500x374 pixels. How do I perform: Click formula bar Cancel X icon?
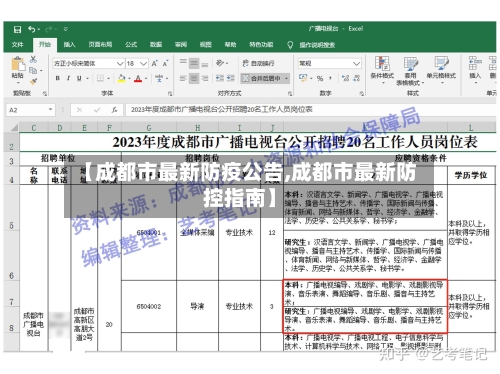[79, 110]
